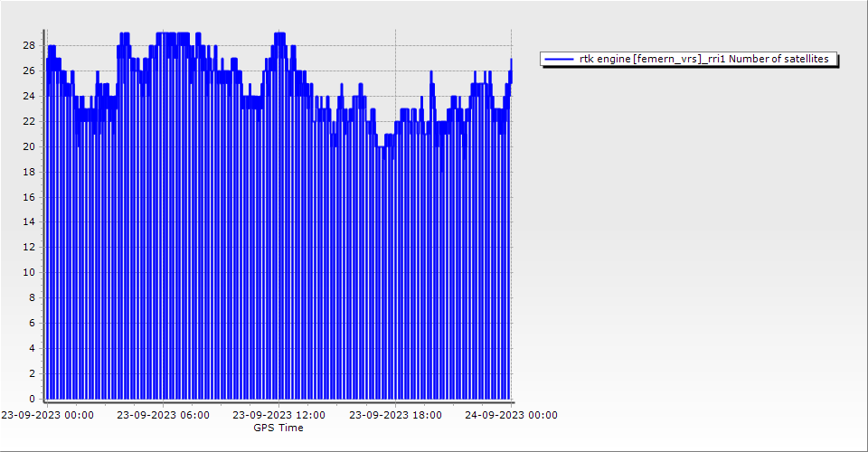Click the y-axis tick label 14
This screenshot has width=868, height=452.
[29, 221]
